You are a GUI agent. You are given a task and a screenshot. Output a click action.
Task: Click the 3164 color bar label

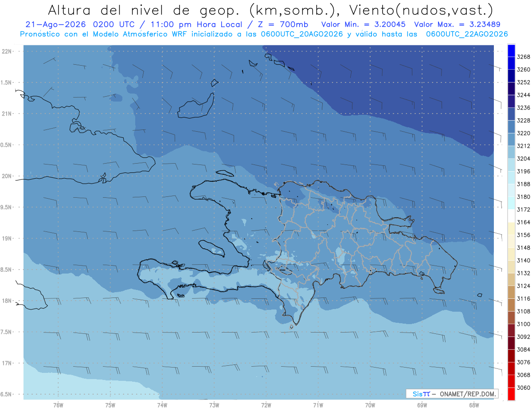(x=524, y=222)
